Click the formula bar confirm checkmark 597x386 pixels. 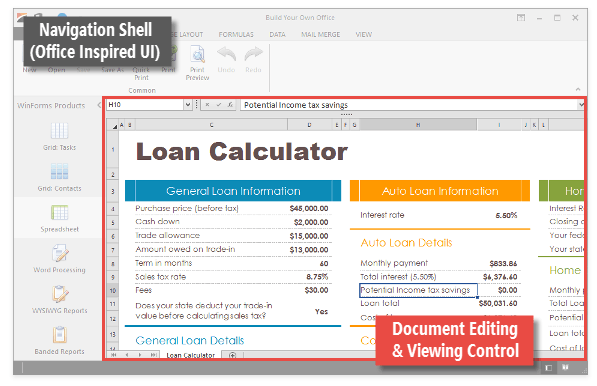point(219,105)
